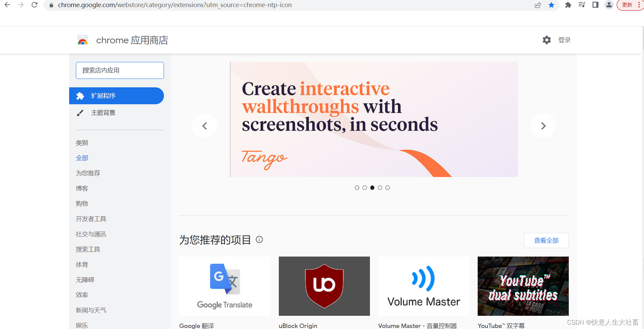Click the Chrome Web Store rainbow logo
The height and width of the screenshot is (329, 644).
[x=83, y=40]
